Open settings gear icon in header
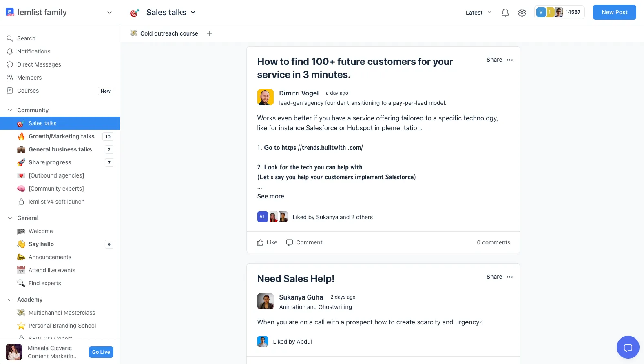The height and width of the screenshot is (364, 644). 522,13
